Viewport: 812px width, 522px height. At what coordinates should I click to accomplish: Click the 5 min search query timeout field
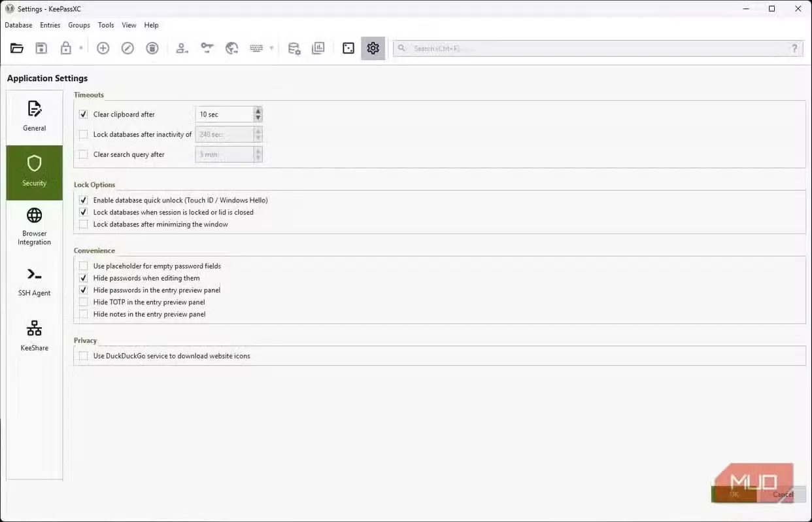(224, 155)
